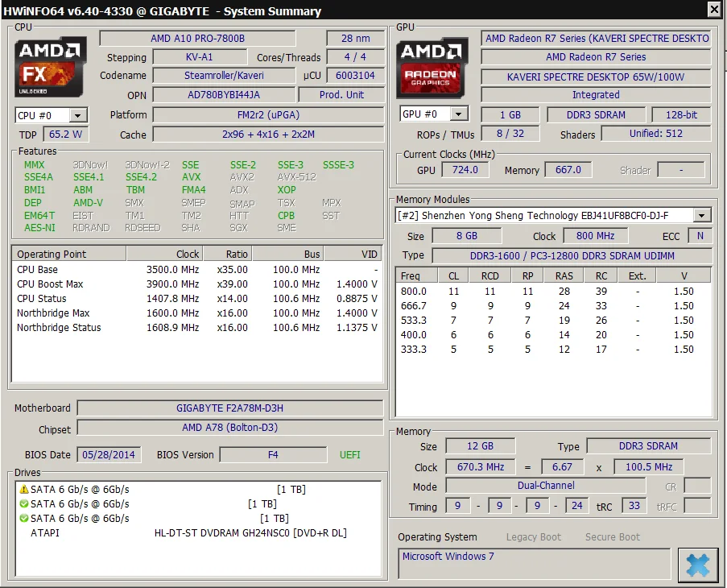Click the AMD A10 PRO-7800B processor name field
This screenshot has width=727, height=588.
(x=197, y=39)
